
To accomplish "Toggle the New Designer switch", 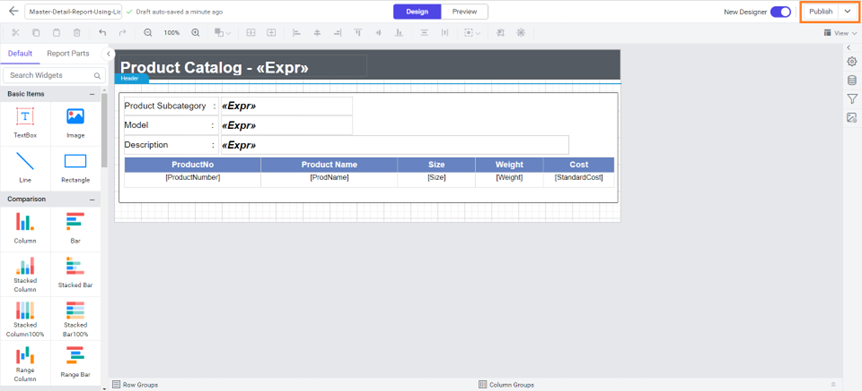I will (781, 12).
